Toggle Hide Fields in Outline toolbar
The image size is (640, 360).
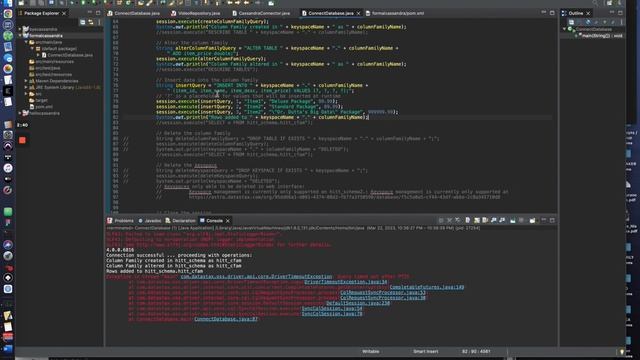588,22
